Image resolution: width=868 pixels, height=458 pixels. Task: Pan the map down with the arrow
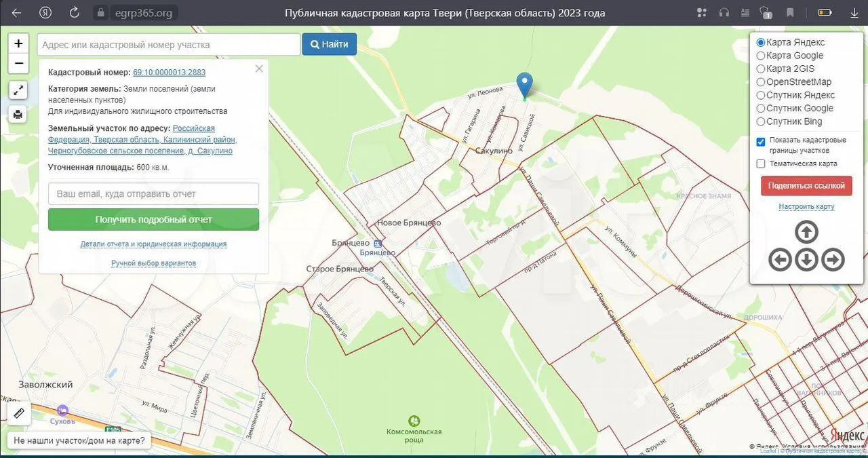pos(806,259)
